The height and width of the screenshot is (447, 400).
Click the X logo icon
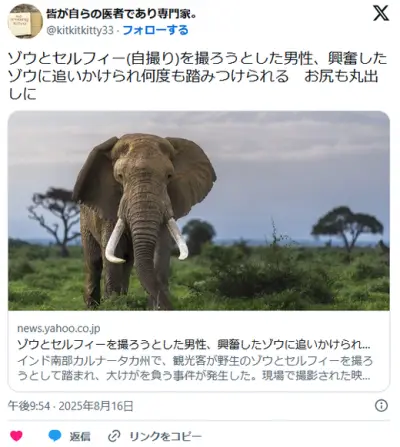(x=381, y=14)
